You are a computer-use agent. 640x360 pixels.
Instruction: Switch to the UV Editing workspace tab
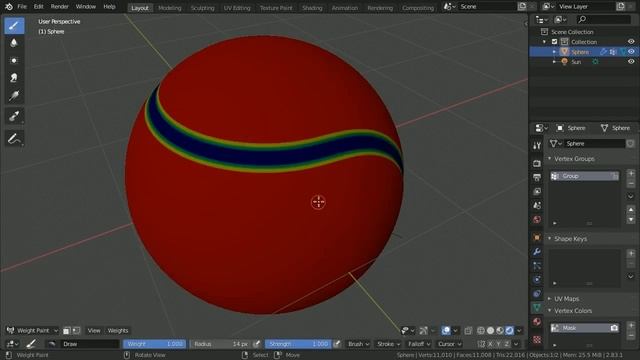coord(237,8)
